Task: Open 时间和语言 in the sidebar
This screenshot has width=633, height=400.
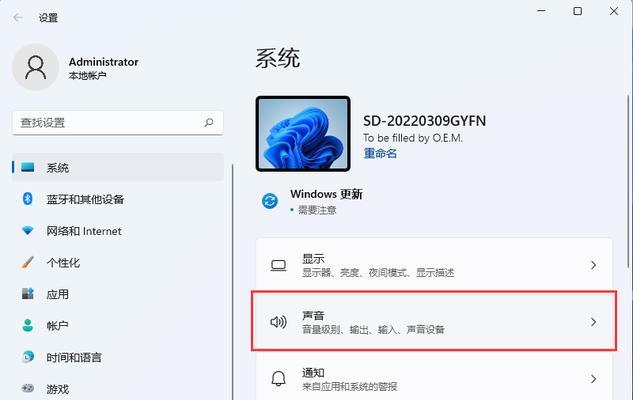Action: [x=118, y=357]
